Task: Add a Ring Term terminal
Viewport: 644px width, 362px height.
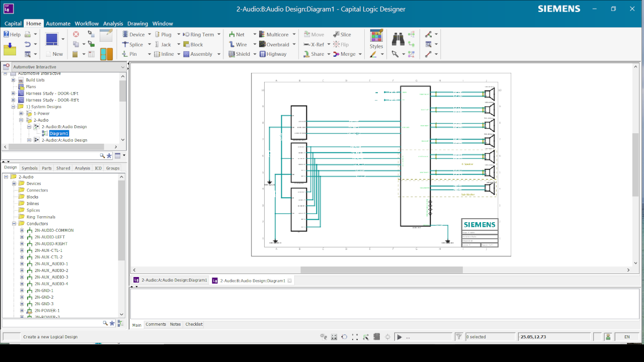Action: click(x=198, y=34)
